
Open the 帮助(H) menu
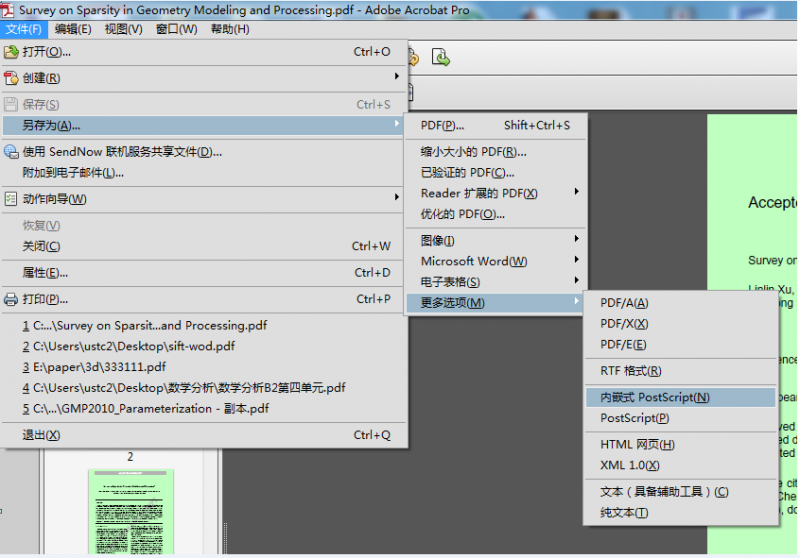pos(230,29)
